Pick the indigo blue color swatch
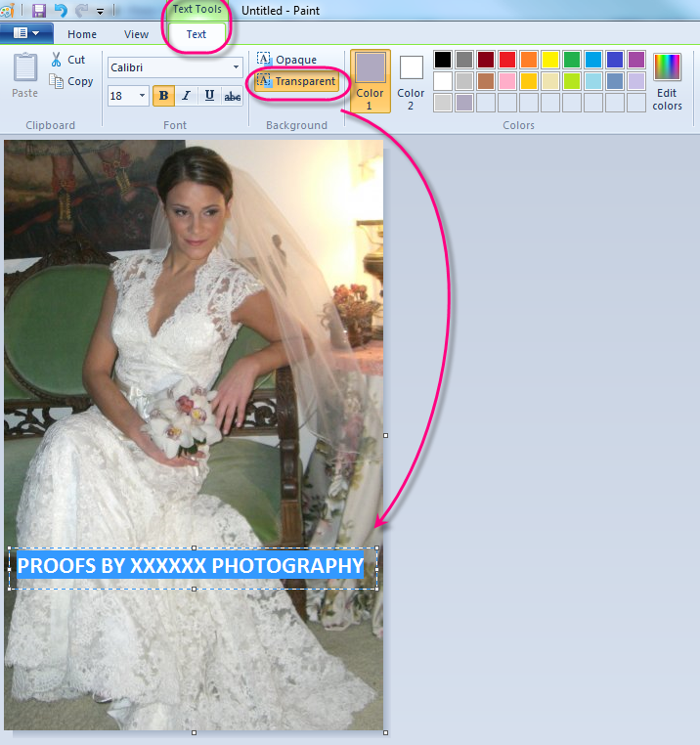Screen dimensions: 700x745 tap(615, 60)
